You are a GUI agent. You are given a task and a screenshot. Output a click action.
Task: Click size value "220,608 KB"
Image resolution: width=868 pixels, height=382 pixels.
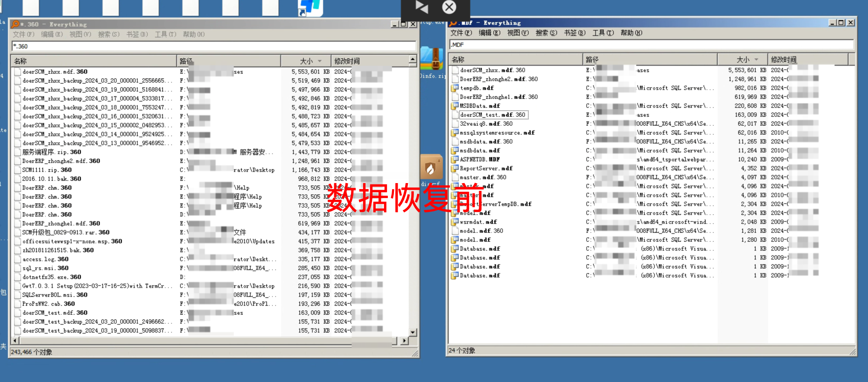click(x=750, y=106)
